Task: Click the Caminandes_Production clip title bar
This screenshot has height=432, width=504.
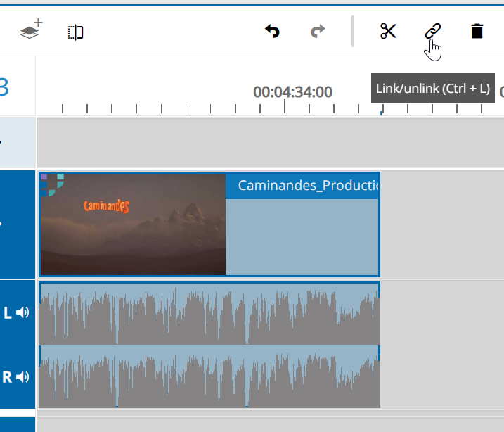Action: (x=302, y=186)
